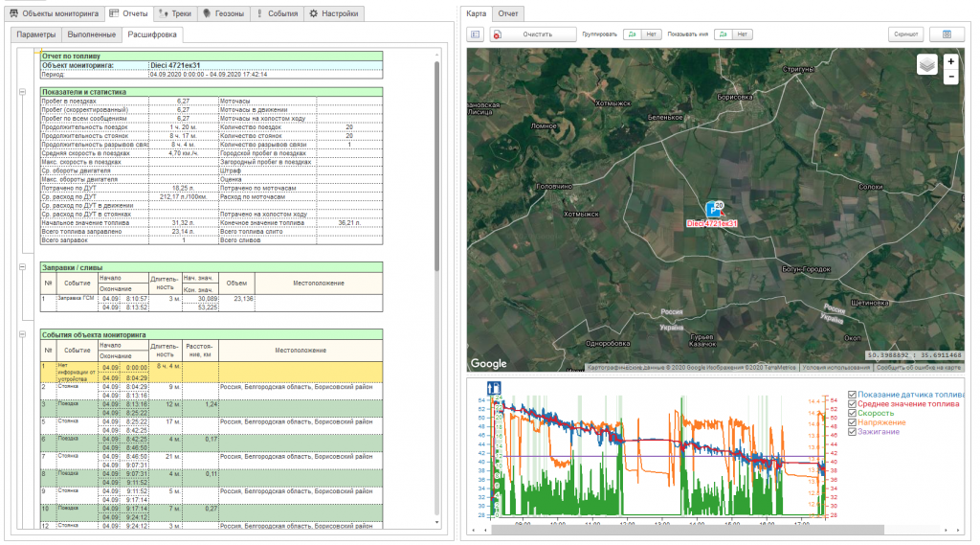Select Нет for Группировать option
980x545 pixels.
(x=653, y=34)
